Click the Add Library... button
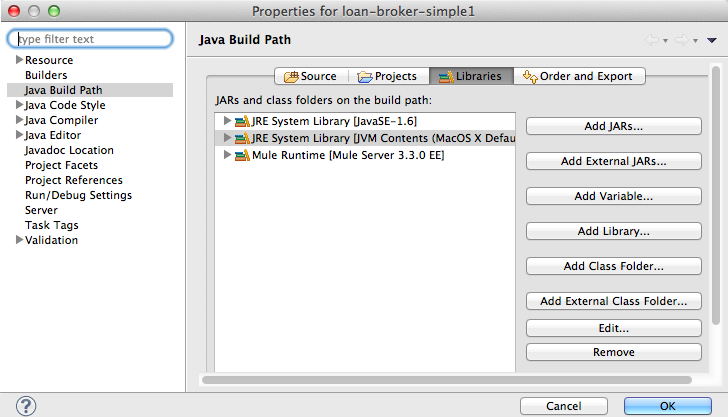Viewport: 728px width, 417px height. click(613, 231)
